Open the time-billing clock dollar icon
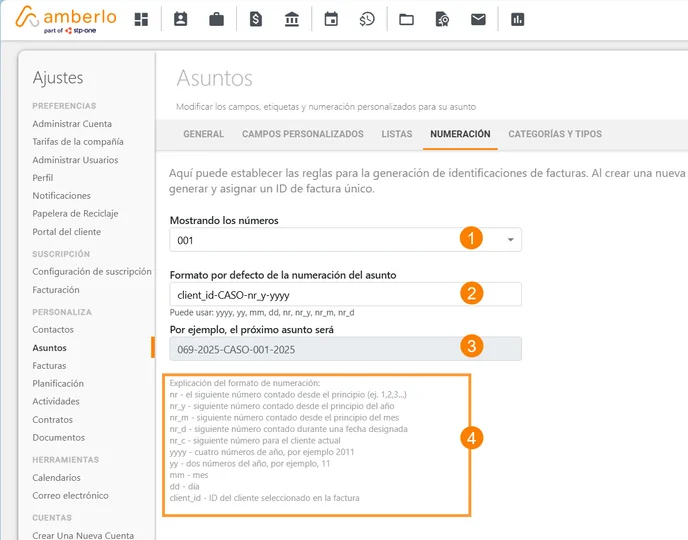Viewport: 688px width, 540px height. coord(367,19)
